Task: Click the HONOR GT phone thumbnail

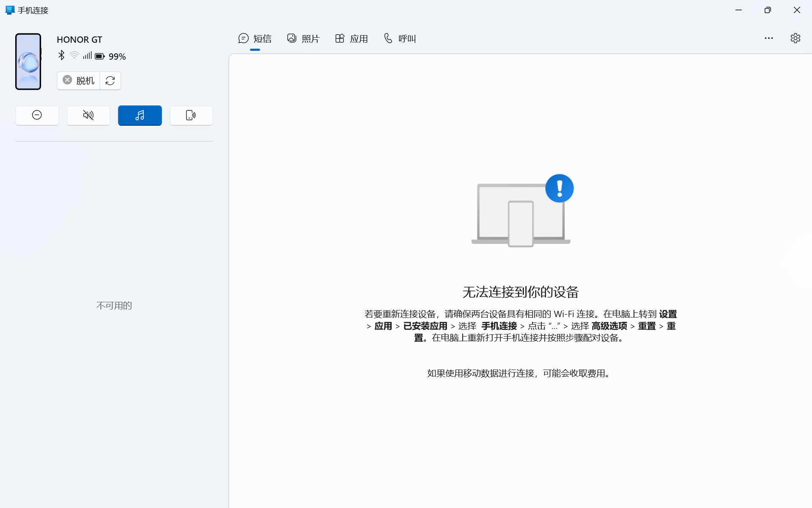Action: 28,61
